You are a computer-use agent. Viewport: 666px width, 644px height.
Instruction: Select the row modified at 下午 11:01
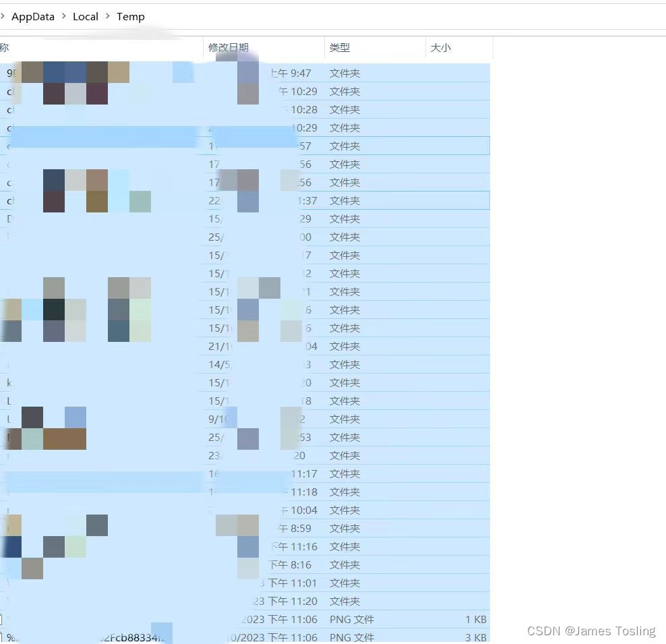click(245, 583)
